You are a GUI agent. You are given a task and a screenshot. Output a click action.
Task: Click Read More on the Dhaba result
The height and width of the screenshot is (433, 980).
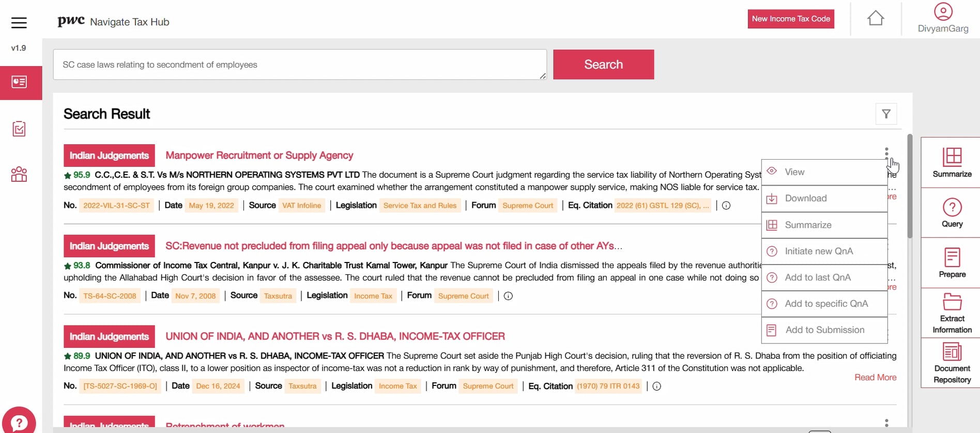pos(875,377)
